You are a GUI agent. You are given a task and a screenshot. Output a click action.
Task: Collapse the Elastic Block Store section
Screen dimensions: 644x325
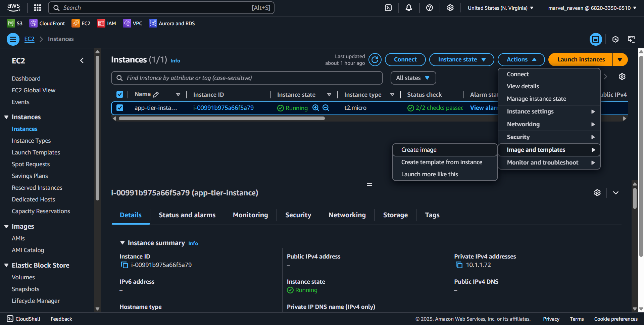point(6,265)
